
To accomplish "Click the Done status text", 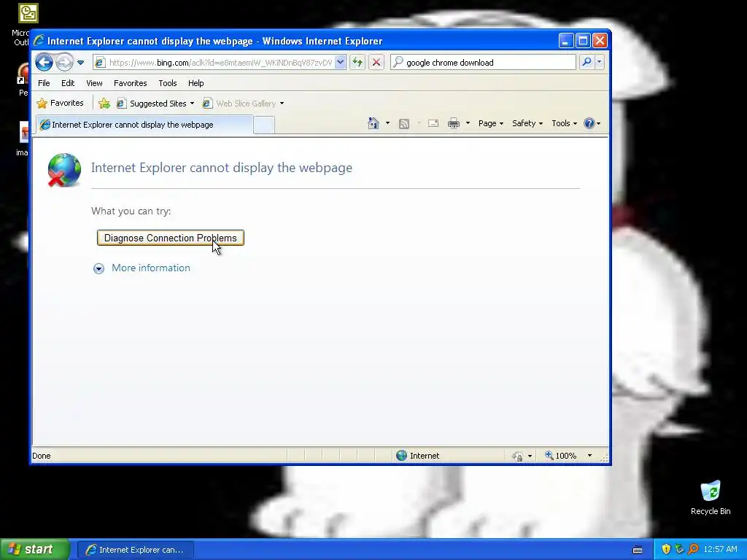I will coord(42,456).
